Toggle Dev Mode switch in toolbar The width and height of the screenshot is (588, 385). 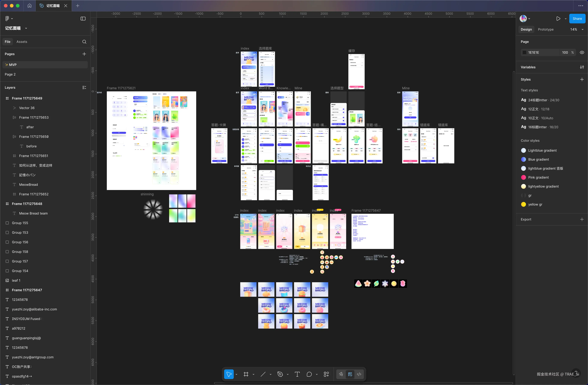[x=359, y=374]
